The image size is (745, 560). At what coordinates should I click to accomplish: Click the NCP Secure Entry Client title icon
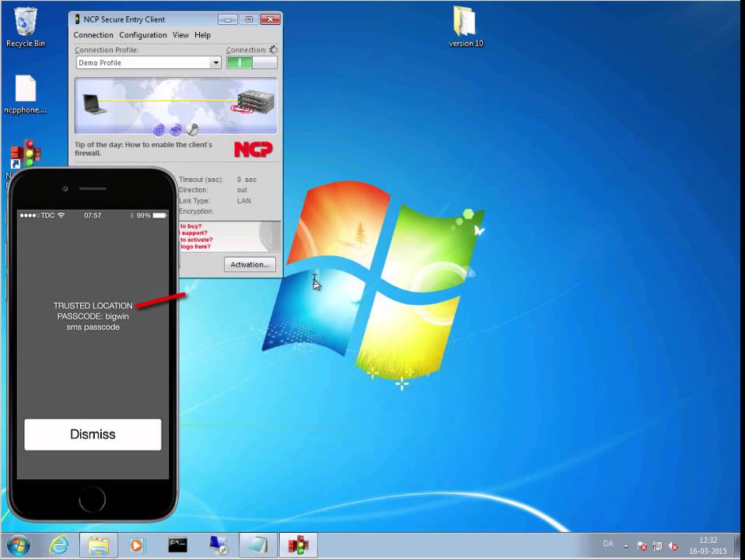coord(77,19)
